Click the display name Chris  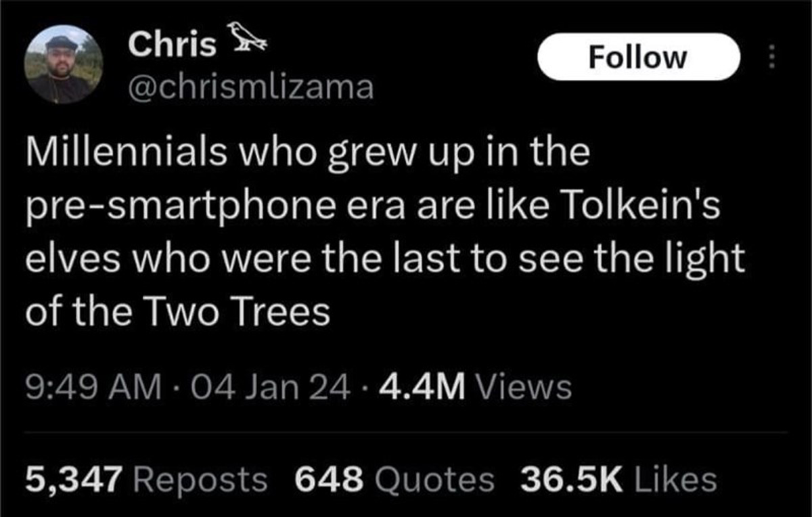(172, 45)
